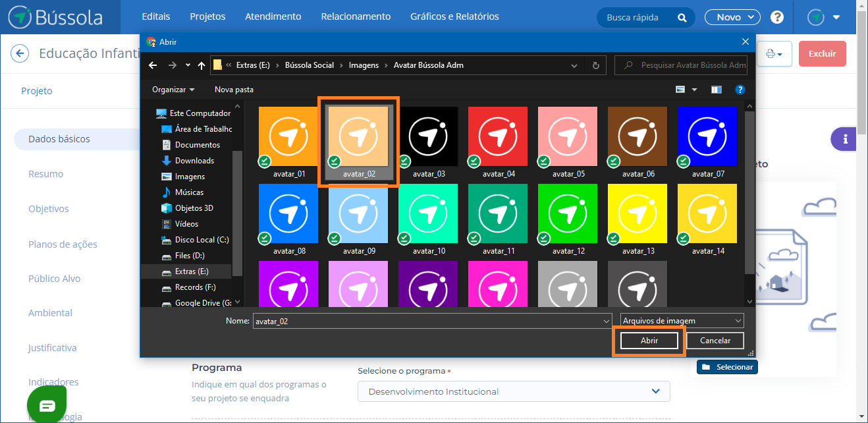Image resolution: width=868 pixels, height=423 pixels.
Task: Open the Resumo sidebar section
Action: pyautogui.click(x=46, y=174)
